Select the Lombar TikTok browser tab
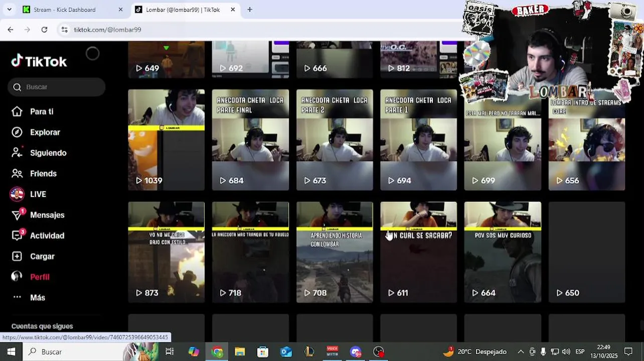 (182, 10)
